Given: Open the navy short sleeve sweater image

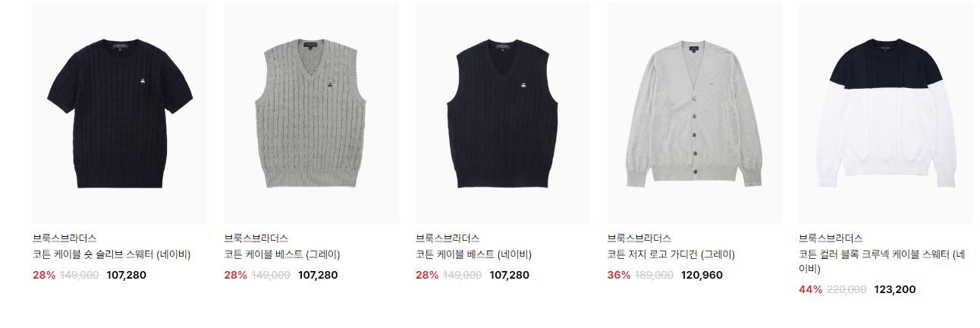Looking at the screenshot, I should [120, 112].
